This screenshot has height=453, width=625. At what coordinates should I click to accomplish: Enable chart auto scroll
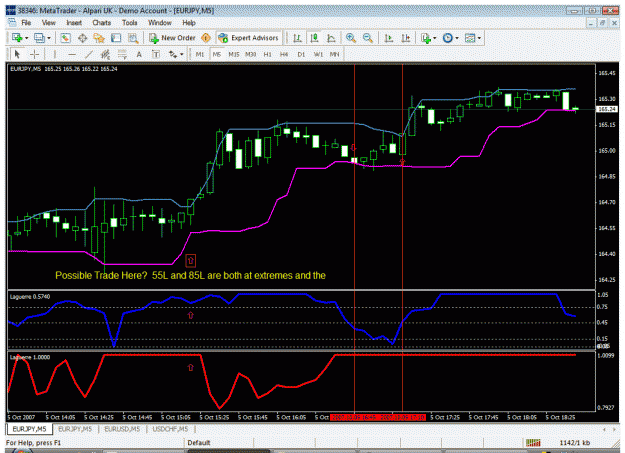tap(389, 38)
